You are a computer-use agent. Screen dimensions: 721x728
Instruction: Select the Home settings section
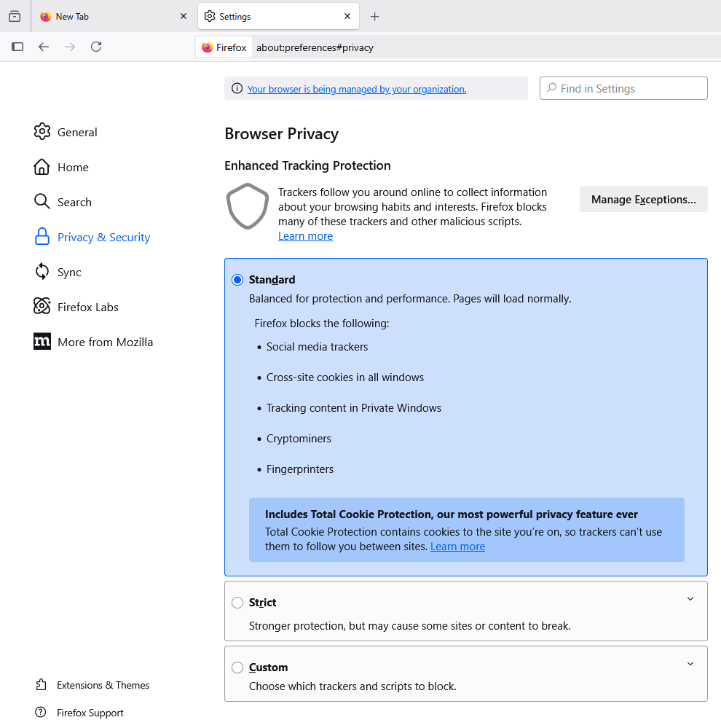click(73, 167)
